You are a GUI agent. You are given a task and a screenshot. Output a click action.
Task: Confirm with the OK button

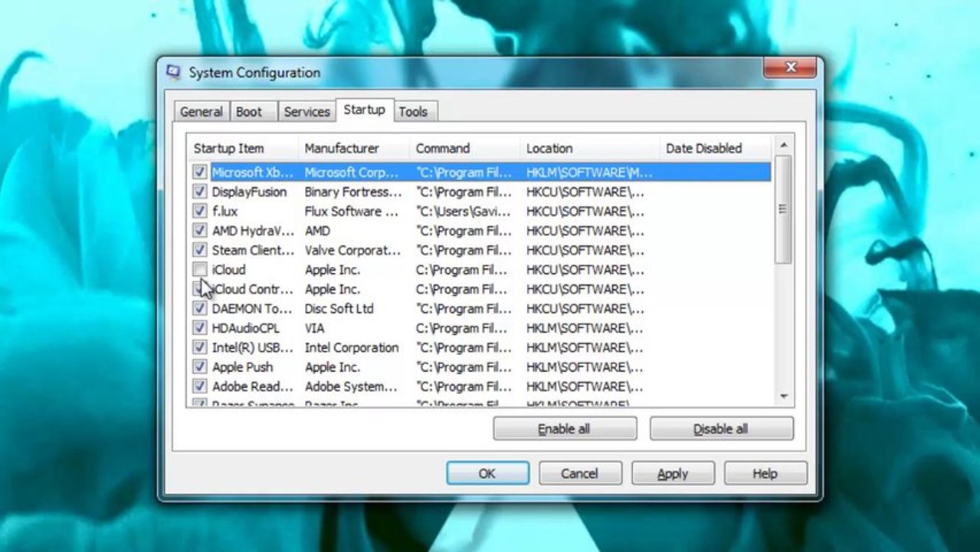pyautogui.click(x=487, y=474)
